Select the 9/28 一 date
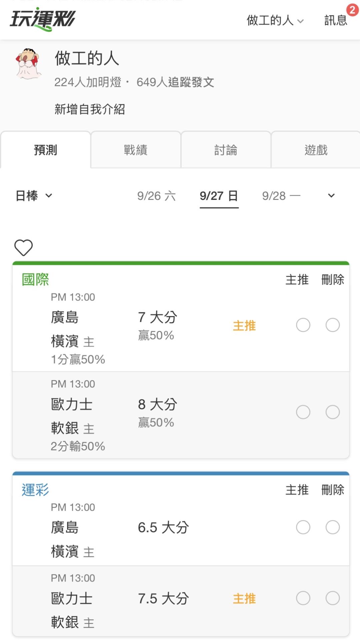The height and width of the screenshot is (644, 360). [x=281, y=196]
